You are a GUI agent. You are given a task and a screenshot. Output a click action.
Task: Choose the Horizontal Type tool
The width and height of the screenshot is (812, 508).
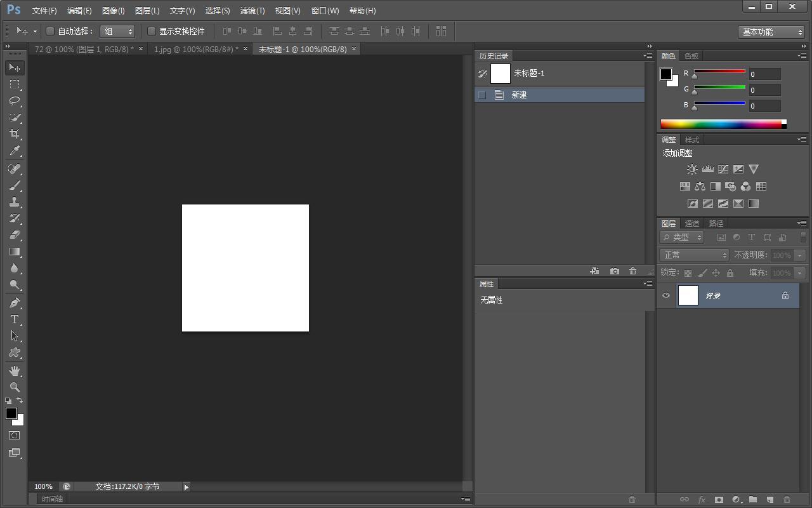tap(15, 319)
